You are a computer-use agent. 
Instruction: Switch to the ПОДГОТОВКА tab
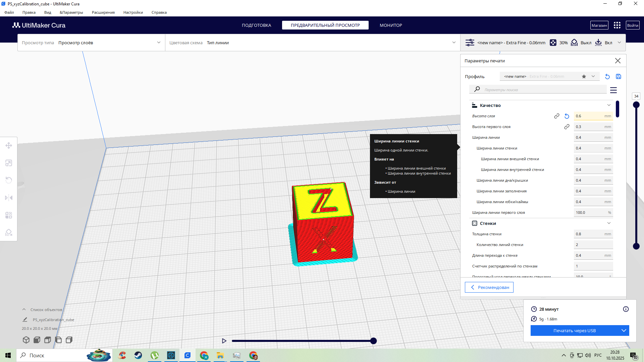[256, 25]
